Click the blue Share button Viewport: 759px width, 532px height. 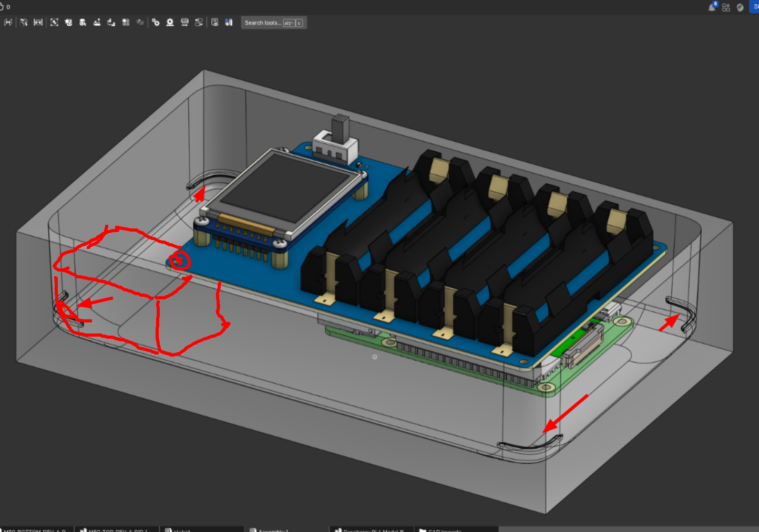click(754, 7)
